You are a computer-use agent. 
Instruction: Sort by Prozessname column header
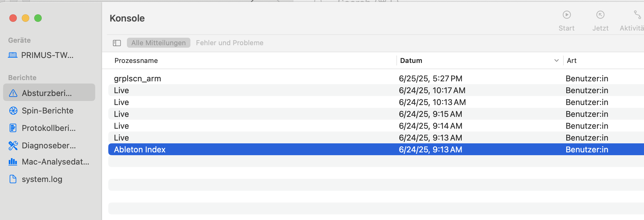click(x=136, y=60)
